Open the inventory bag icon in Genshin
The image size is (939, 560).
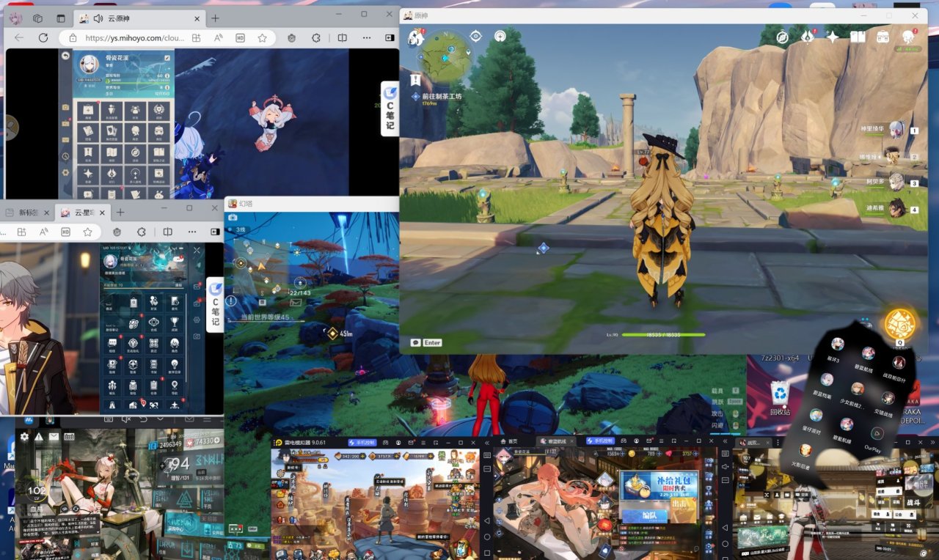(x=883, y=36)
